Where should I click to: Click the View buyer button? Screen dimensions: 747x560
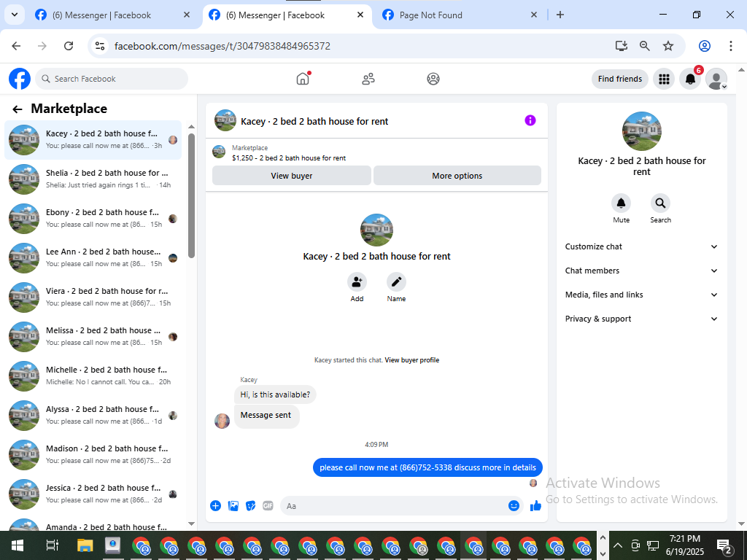tap(292, 176)
